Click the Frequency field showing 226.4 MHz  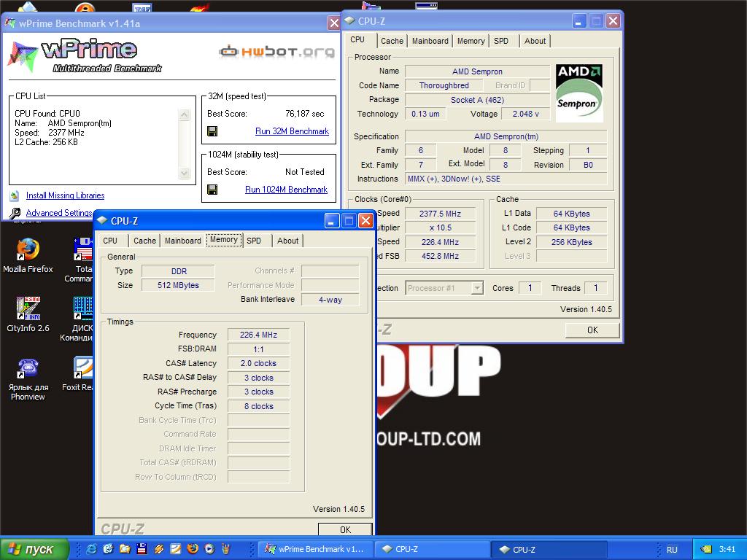point(258,335)
